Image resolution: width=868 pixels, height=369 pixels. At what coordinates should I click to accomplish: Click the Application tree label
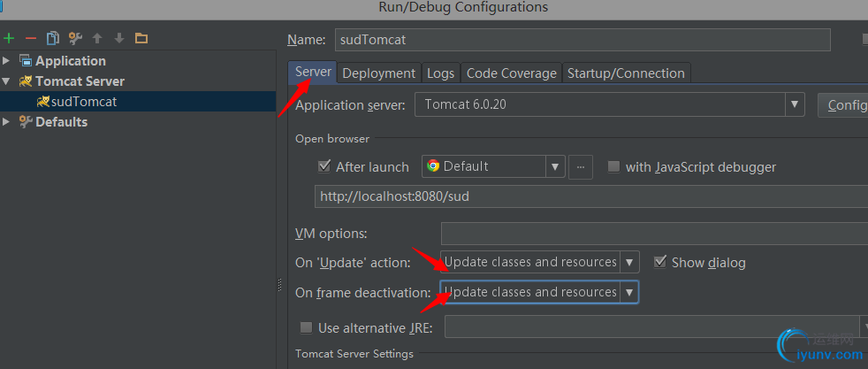[71, 61]
